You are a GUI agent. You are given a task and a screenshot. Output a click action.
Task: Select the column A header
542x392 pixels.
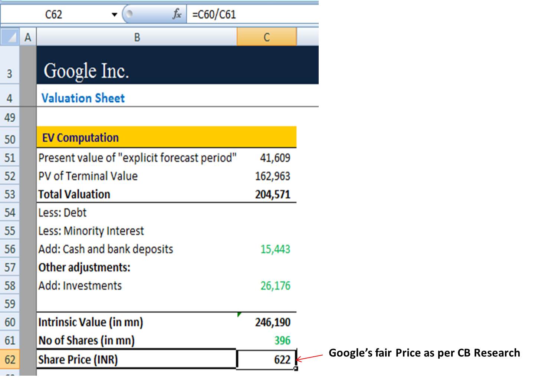[28, 37]
